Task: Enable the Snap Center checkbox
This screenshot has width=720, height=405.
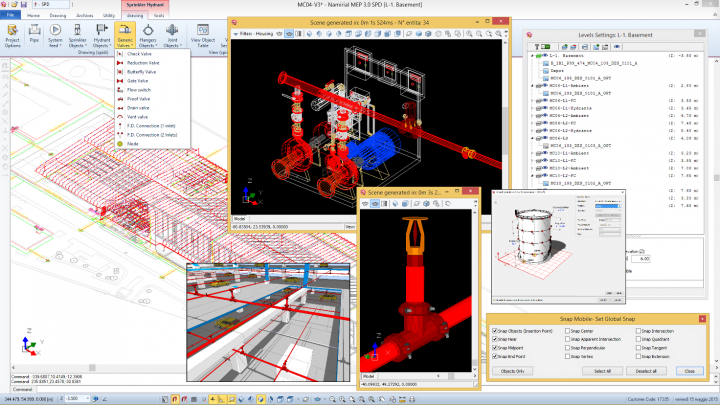Action: click(x=569, y=330)
